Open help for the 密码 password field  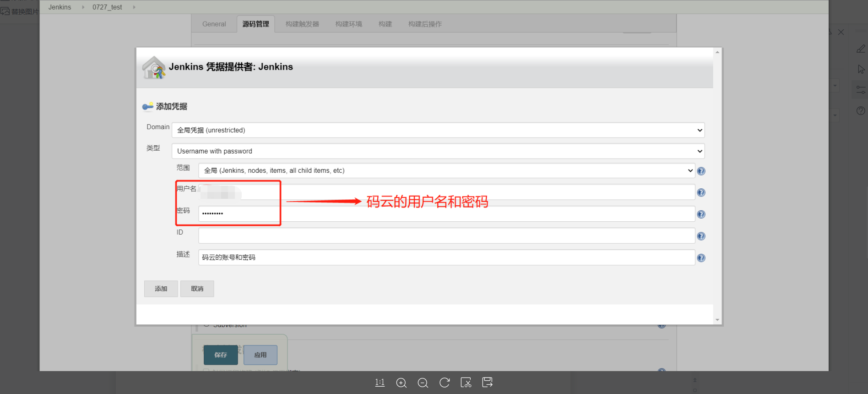[701, 214]
